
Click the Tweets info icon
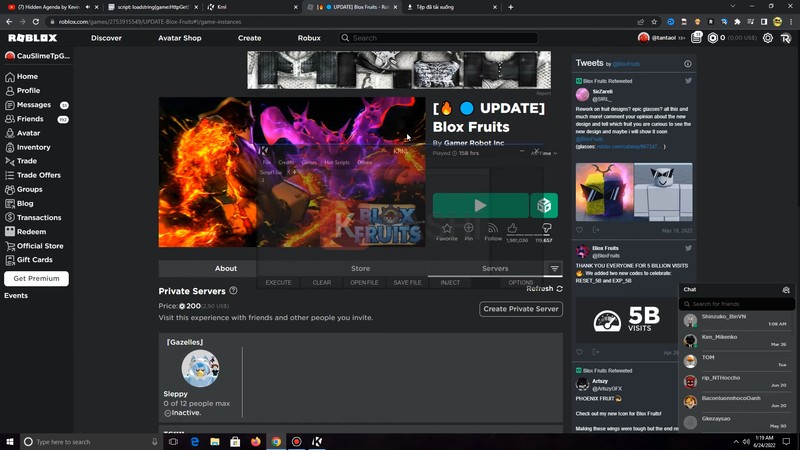point(687,64)
